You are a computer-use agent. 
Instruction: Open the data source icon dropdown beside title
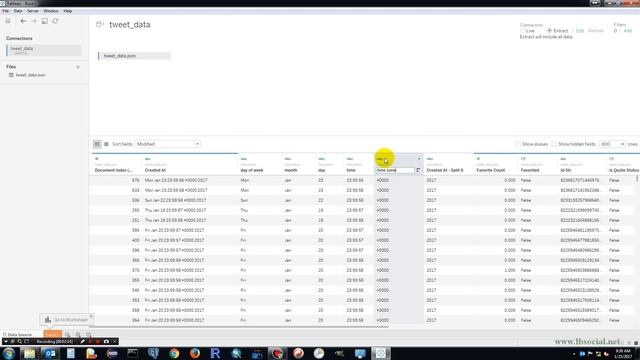[x=100, y=24]
